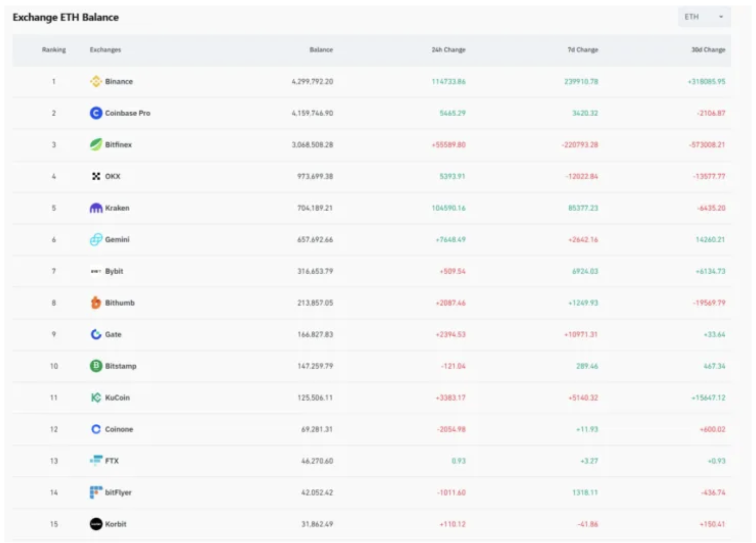
Task: Select Bitstamp balance 147,259.79
Action: click(x=315, y=366)
